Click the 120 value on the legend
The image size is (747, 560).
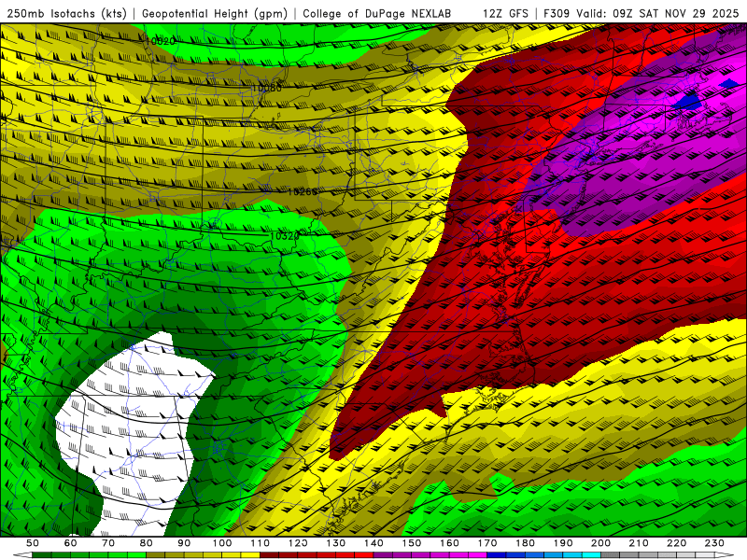pos(298,543)
